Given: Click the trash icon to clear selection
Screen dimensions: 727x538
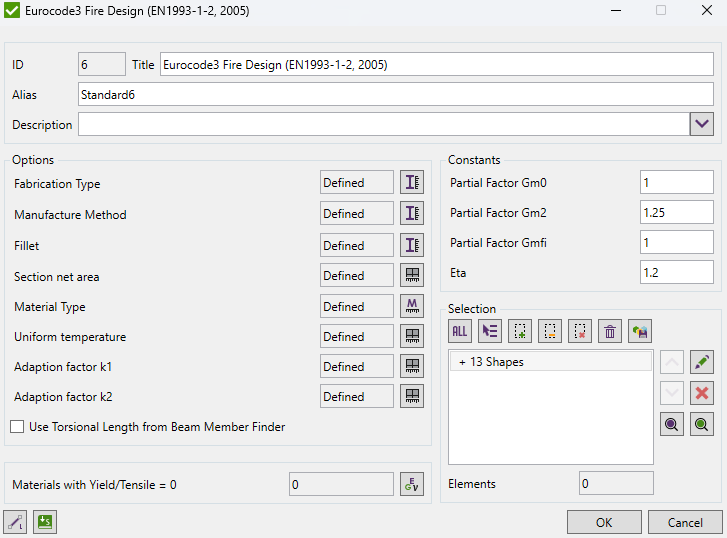Looking at the screenshot, I should click(x=610, y=331).
